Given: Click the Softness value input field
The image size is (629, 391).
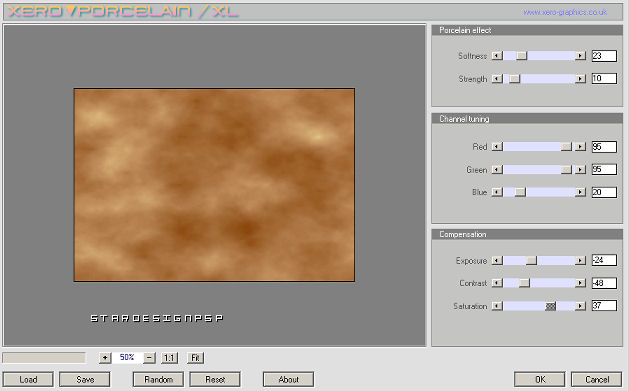Looking at the screenshot, I should 604,56.
